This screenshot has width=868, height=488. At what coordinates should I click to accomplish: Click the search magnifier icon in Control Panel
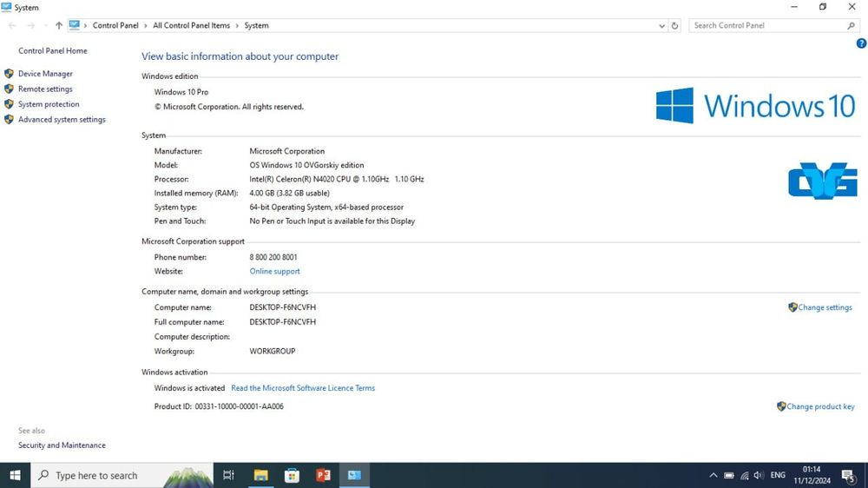click(851, 25)
